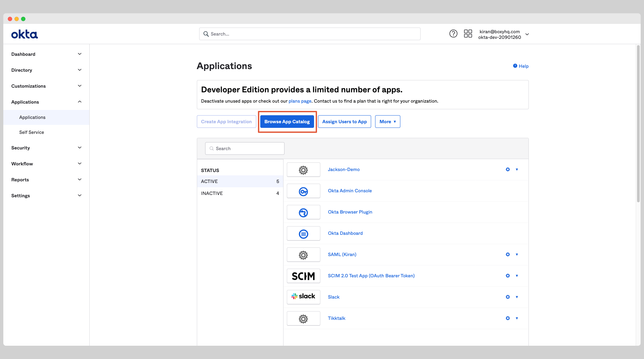Open the Slack application icon
Viewport: 644px width, 359px height.
point(303,297)
